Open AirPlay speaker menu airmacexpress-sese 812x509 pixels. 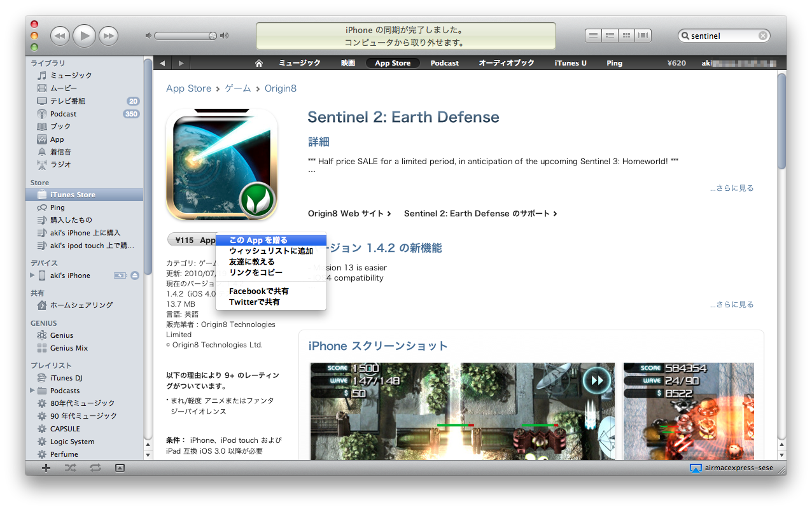coord(732,468)
